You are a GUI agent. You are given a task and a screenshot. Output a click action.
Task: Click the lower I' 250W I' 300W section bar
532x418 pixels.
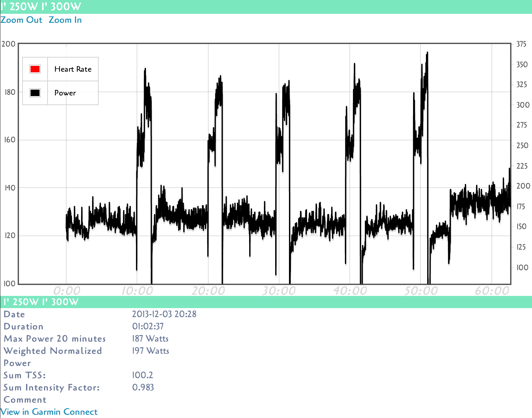(40, 302)
